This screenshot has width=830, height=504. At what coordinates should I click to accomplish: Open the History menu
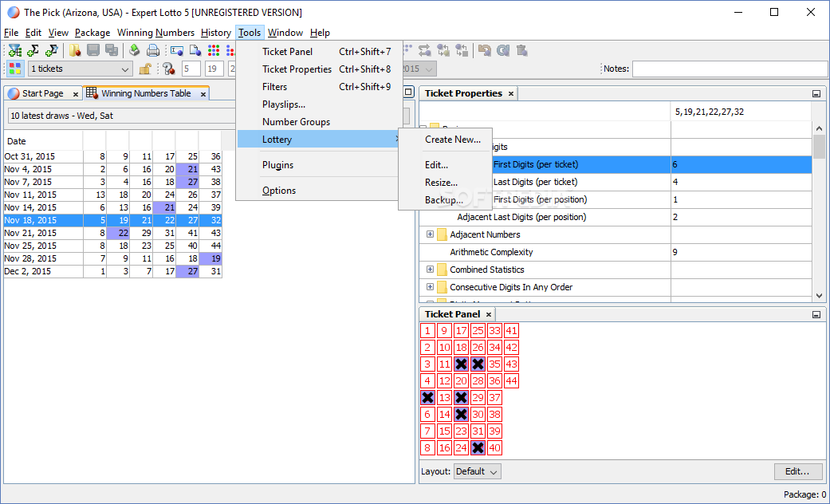(x=216, y=33)
